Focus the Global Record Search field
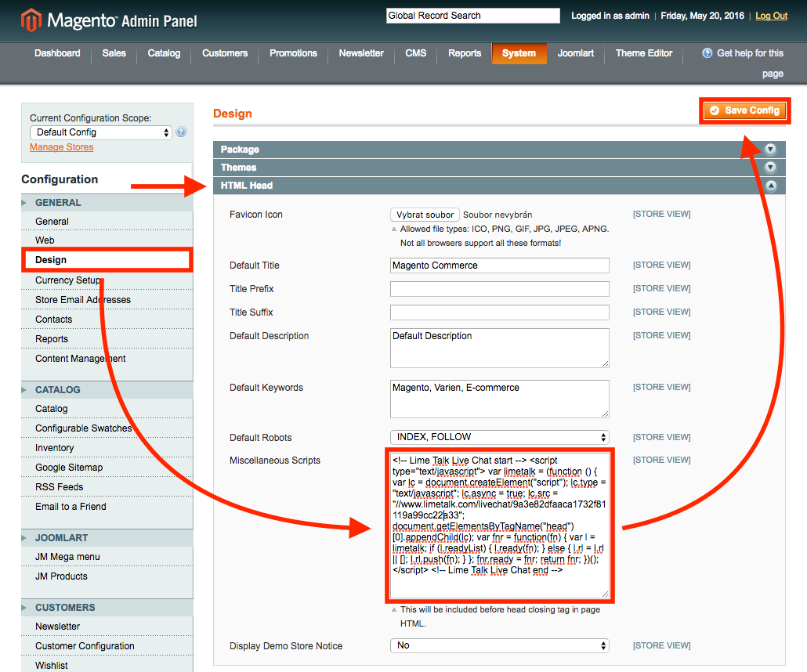 click(x=473, y=16)
